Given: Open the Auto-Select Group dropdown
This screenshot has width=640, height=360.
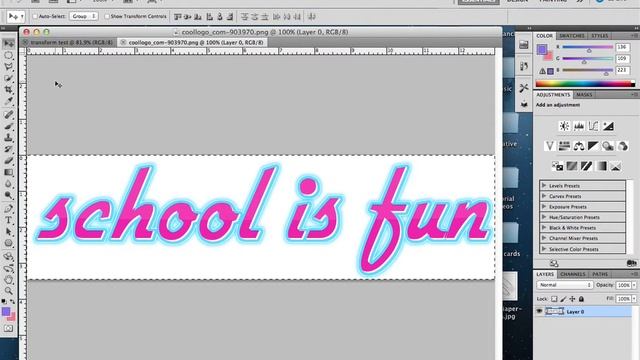Looking at the screenshot, I should click(84, 16).
